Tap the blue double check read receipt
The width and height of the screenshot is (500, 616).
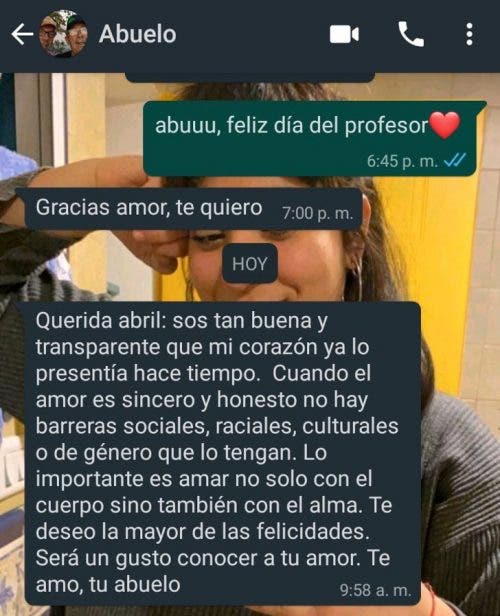(x=455, y=160)
